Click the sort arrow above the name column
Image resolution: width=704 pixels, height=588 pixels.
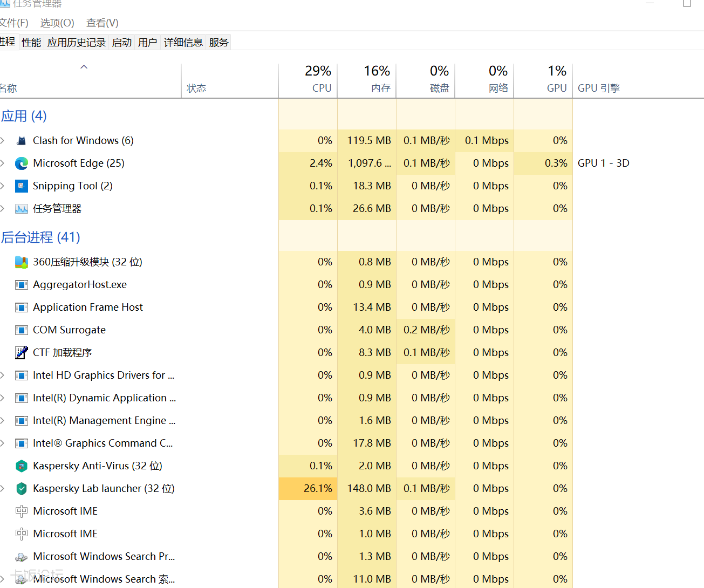click(x=84, y=67)
